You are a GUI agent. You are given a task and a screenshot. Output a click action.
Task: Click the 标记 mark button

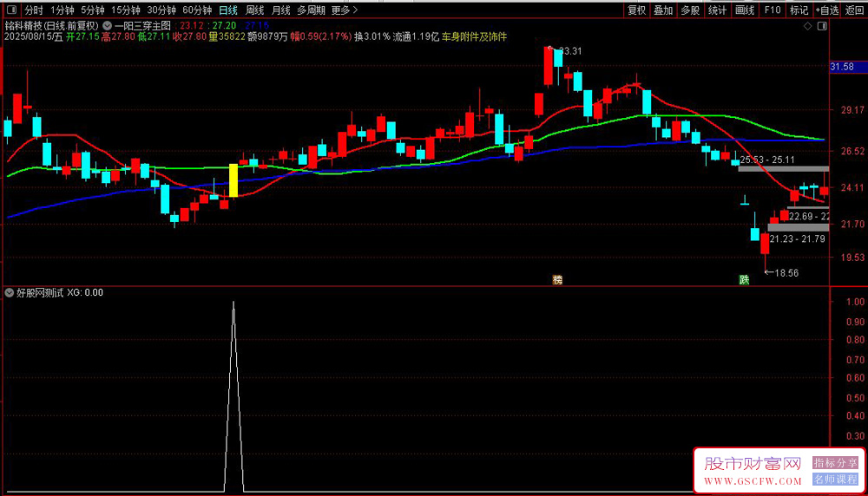[x=799, y=10]
